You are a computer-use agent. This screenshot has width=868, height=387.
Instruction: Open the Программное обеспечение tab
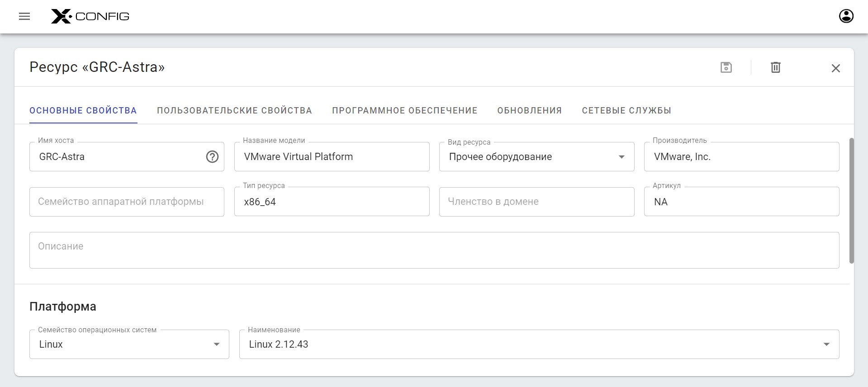pyautogui.click(x=404, y=111)
